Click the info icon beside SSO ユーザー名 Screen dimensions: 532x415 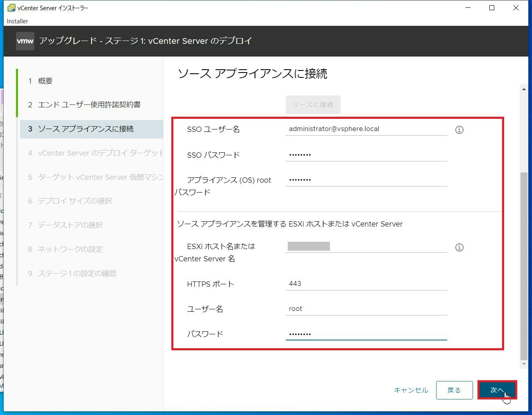[459, 130]
